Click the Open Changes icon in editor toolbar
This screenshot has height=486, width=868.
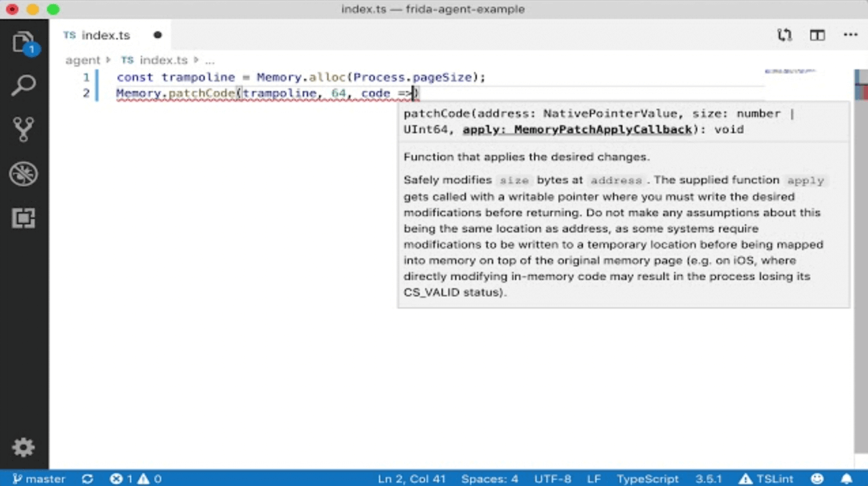(x=784, y=35)
